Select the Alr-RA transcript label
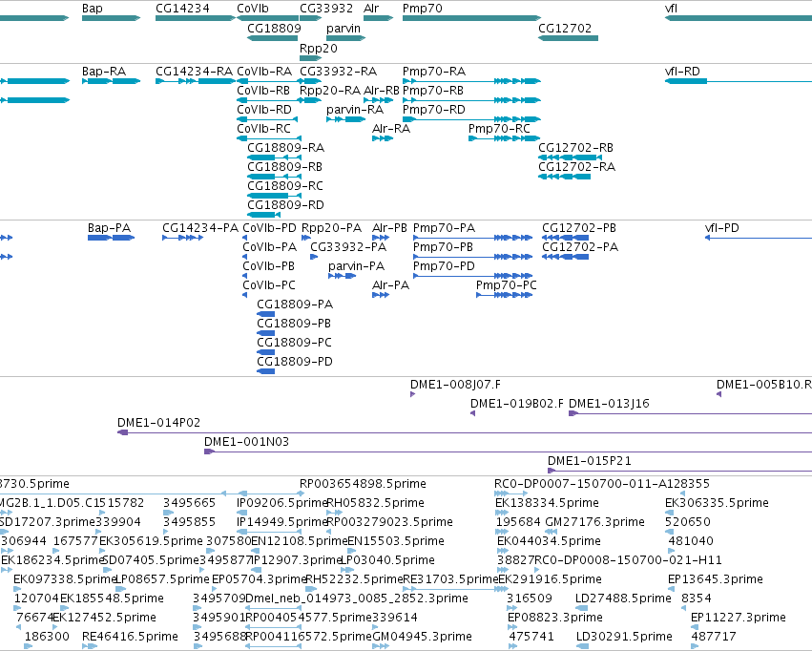The width and height of the screenshot is (812, 651). click(x=391, y=129)
